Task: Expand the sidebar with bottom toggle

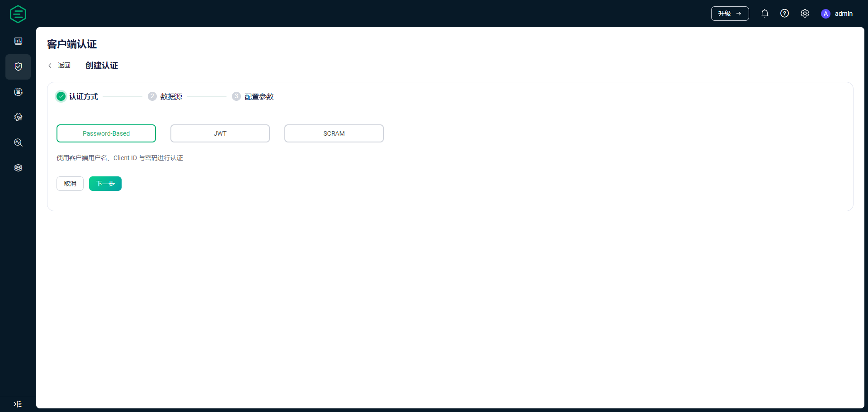Action: coord(18,404)
